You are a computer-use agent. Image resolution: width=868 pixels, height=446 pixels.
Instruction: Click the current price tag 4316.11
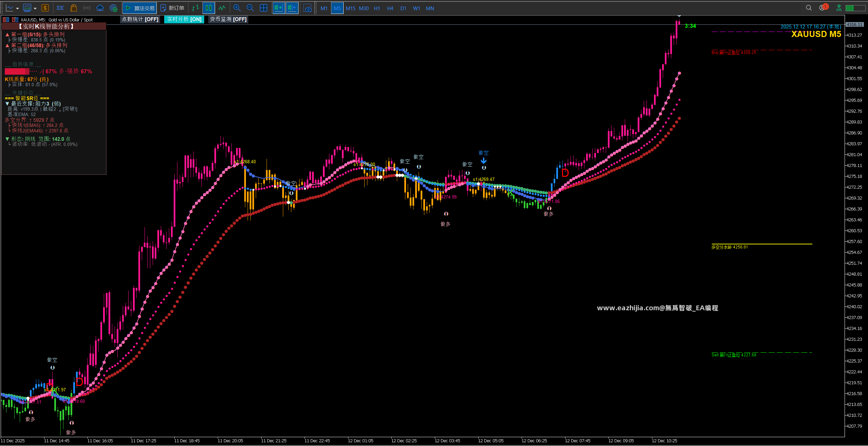854,24
